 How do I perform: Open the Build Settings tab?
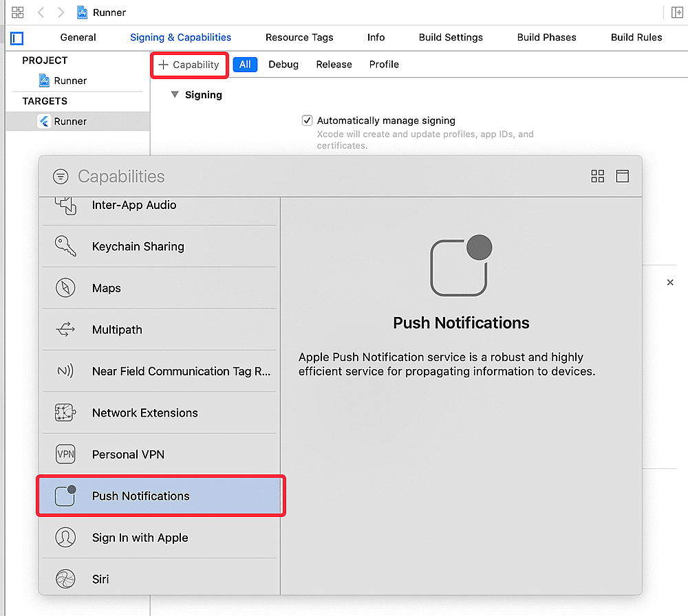coord(451,37)
